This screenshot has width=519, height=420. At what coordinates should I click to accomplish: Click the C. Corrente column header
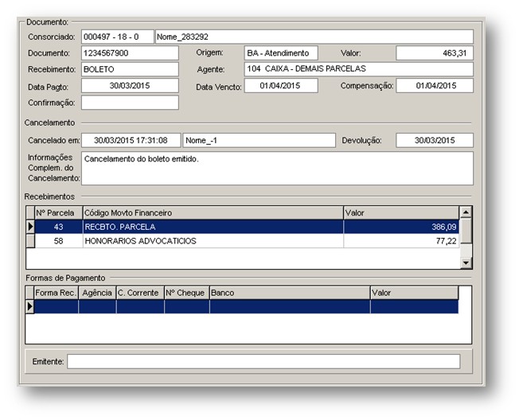tap(140, 293)
